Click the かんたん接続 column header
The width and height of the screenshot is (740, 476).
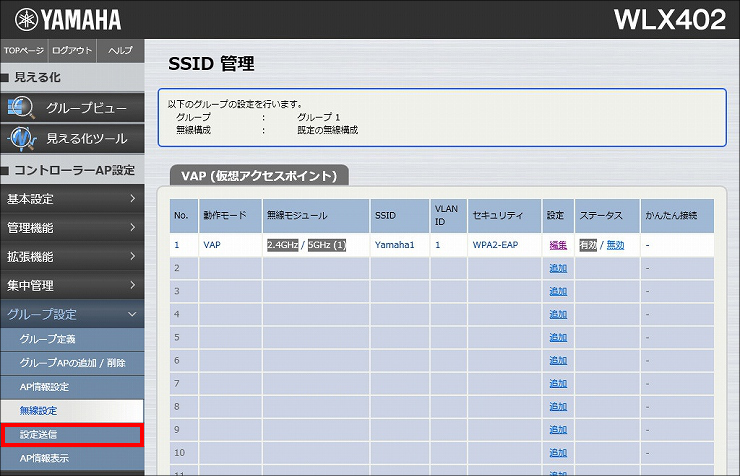coord(677,216)
